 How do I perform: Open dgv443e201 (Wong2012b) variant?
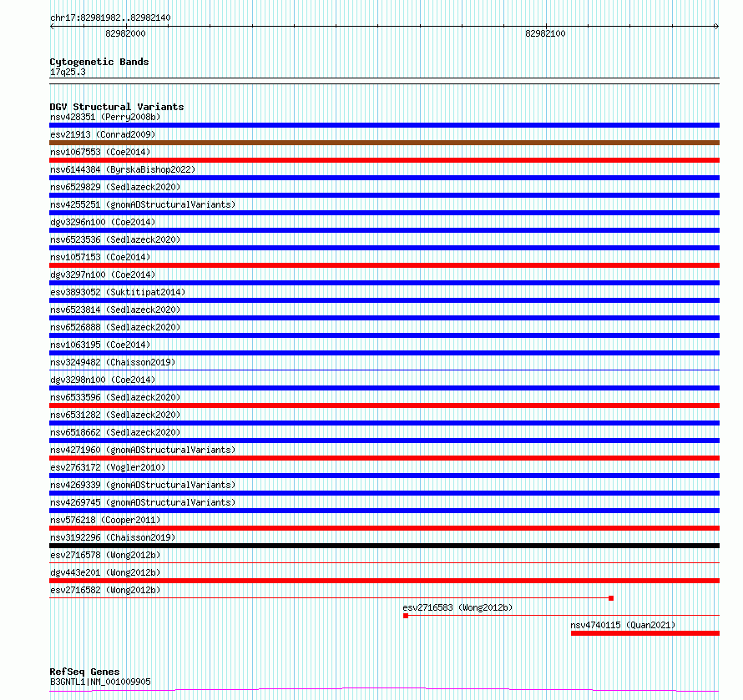point(105,572)
